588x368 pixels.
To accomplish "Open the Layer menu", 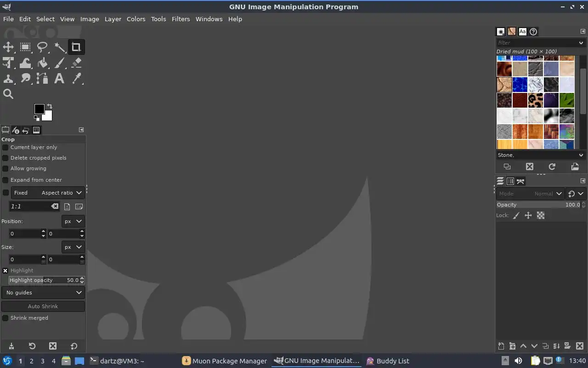I will (x=113, y=19).
